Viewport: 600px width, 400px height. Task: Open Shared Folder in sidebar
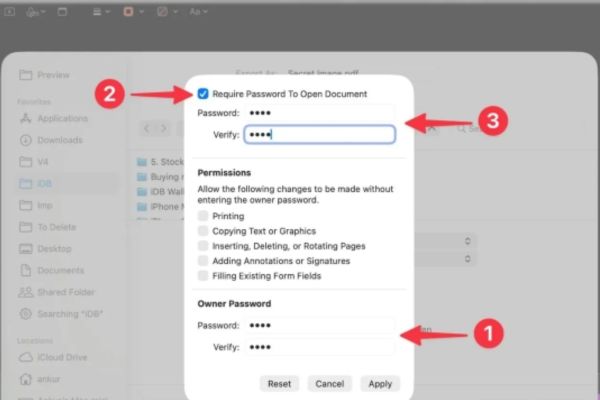[57, 292]
